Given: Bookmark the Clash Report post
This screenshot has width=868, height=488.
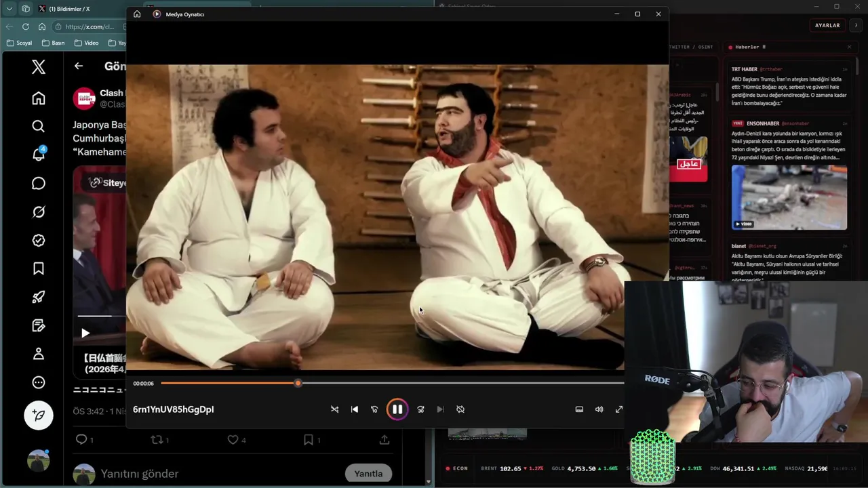Looking at the screenshot, I should 309,440.
